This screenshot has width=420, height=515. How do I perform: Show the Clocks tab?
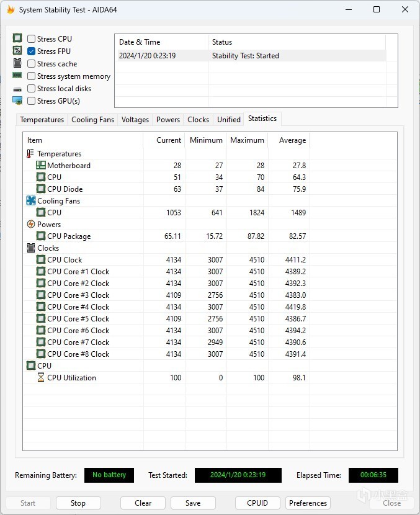[198, 120]
